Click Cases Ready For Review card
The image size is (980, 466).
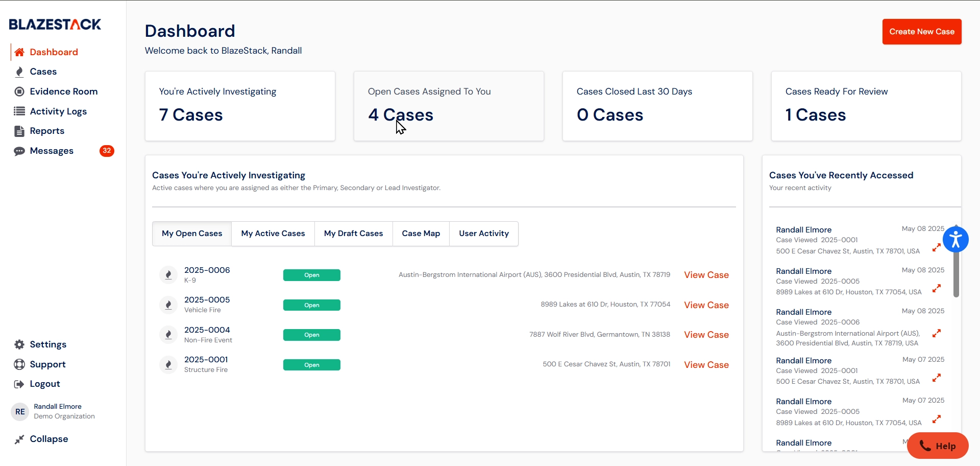(x=866, y=106)
